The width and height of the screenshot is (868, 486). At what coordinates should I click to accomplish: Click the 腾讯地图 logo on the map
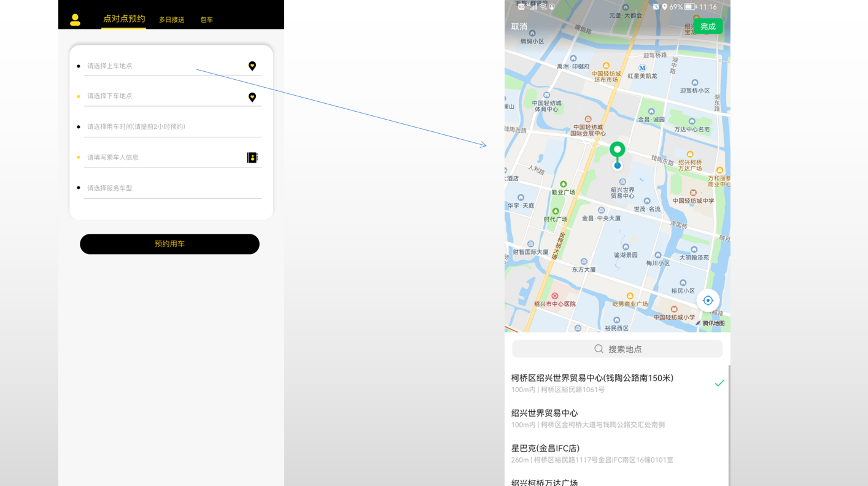[x=710, y=322]
